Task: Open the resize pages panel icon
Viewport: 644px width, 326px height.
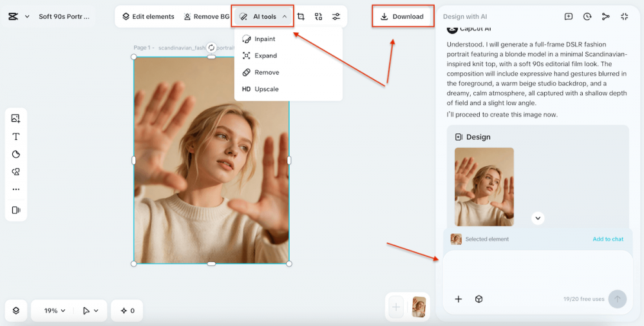Action: click(15, 210)
